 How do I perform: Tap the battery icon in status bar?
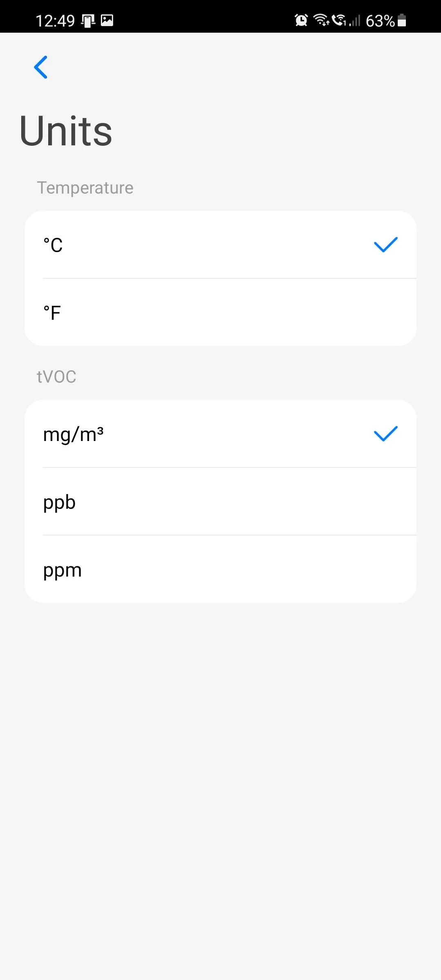coord(402,20)
